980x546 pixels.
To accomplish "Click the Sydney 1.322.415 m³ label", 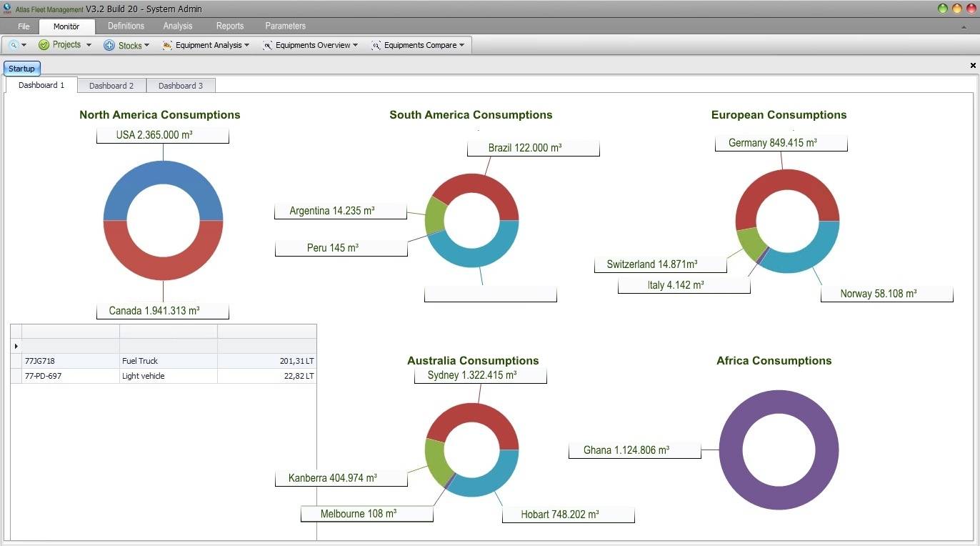I will (x=481, y=375).
